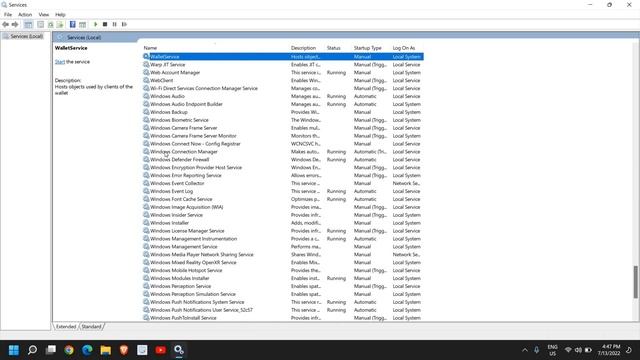Click the gear icon beside Windows Event Log
Image resolution: width=640 pixels, height=360 pixels.
click(x=146, y=191)
